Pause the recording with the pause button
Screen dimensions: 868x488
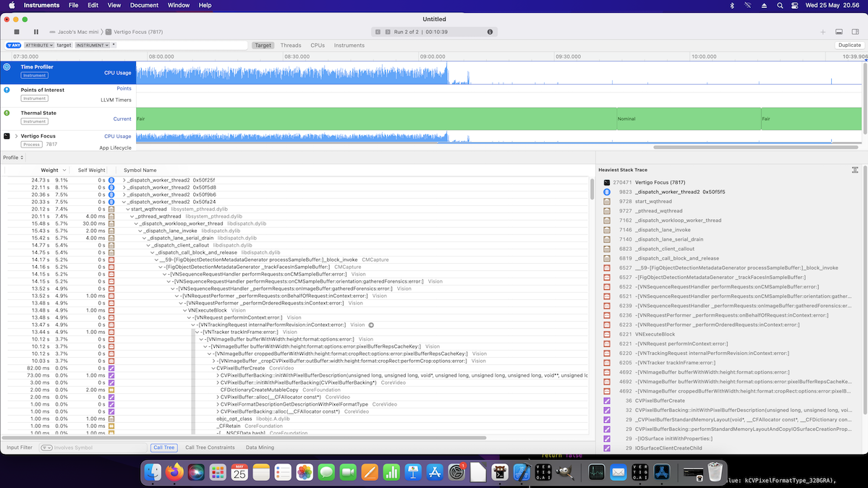[36, 32]
